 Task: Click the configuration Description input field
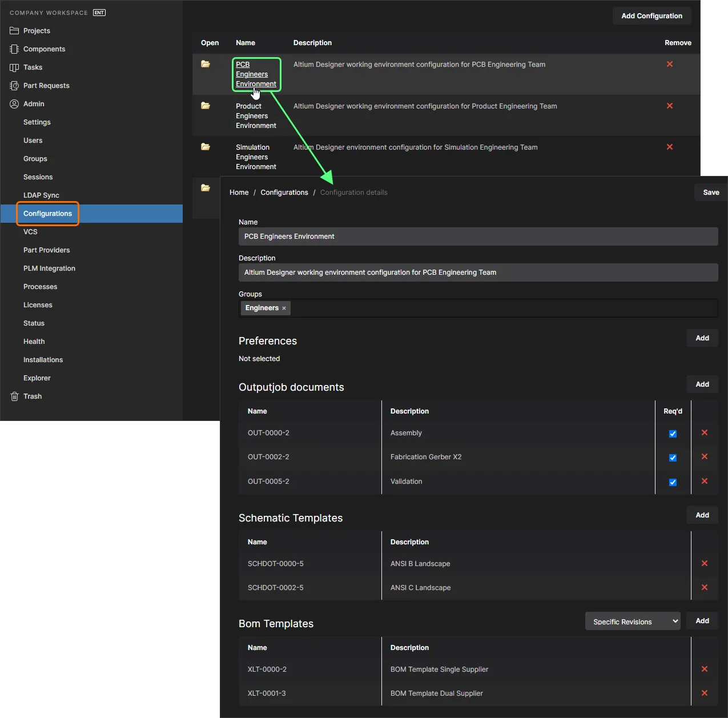click(478, 272)
